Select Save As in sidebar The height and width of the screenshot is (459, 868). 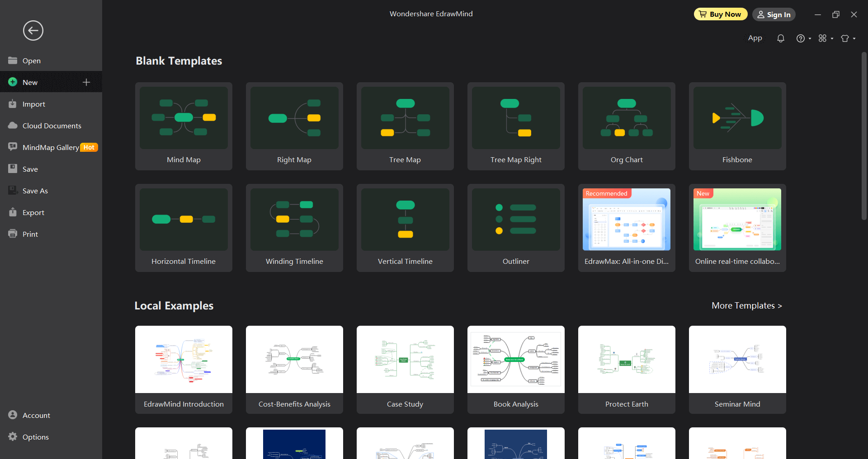coord(51,191)
